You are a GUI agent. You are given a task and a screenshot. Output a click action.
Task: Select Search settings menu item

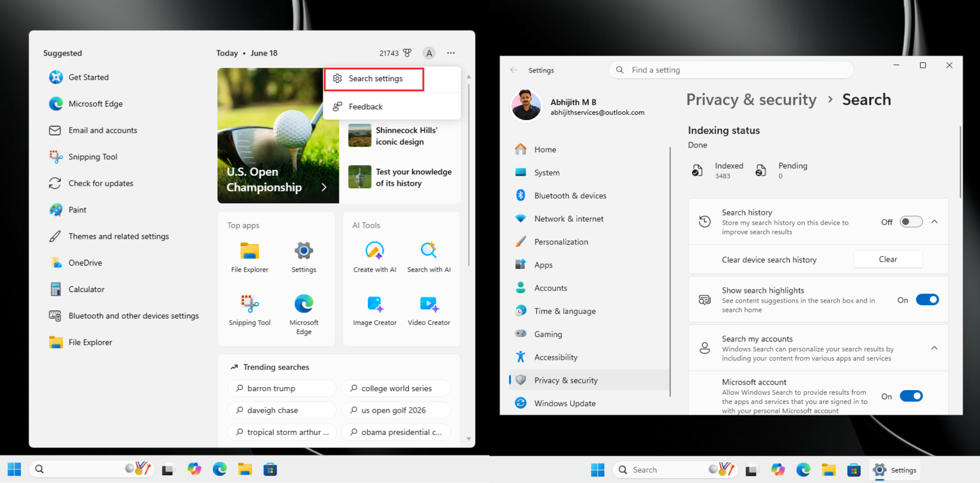click(374, 79)
